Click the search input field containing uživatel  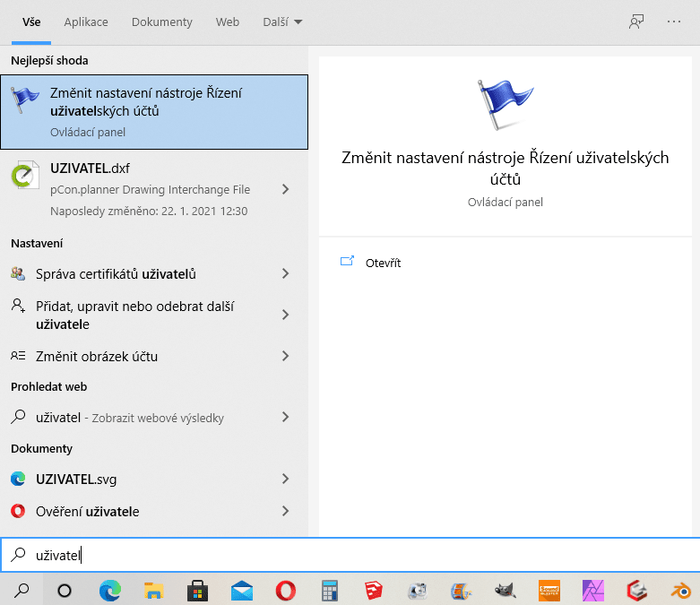pyautogui.click(x=350, y=555)
